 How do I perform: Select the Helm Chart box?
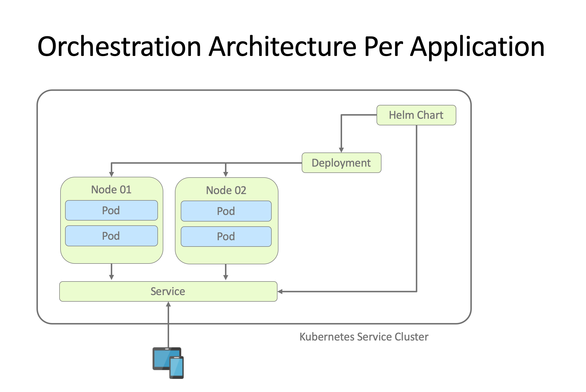[416, 115]
